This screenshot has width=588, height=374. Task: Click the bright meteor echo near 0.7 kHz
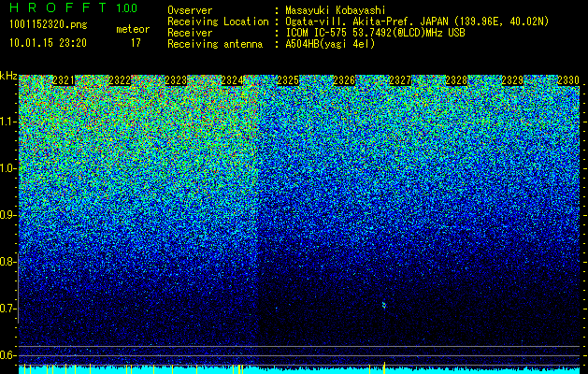click(x=383, y=305)
